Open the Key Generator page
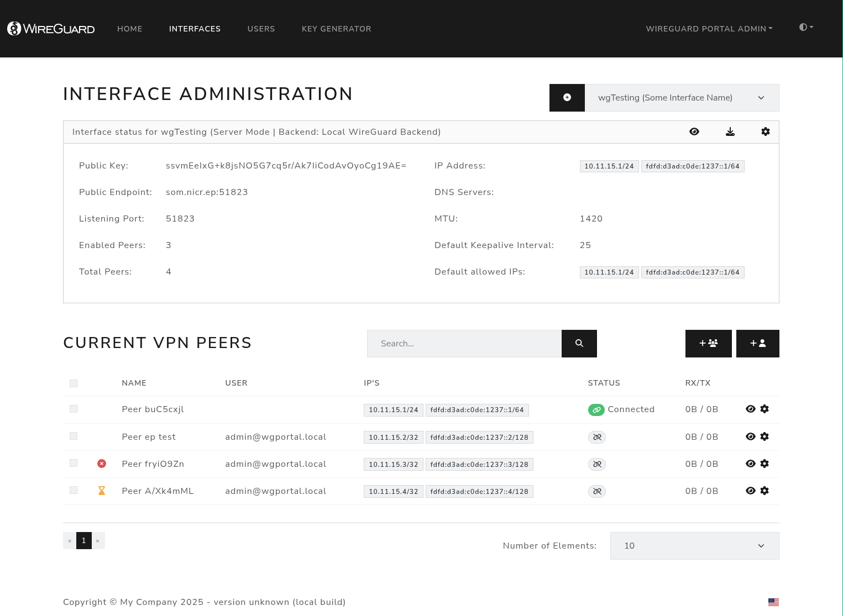Image resolution: width=843 pixels, height=616 pixels. pos(336,29)
